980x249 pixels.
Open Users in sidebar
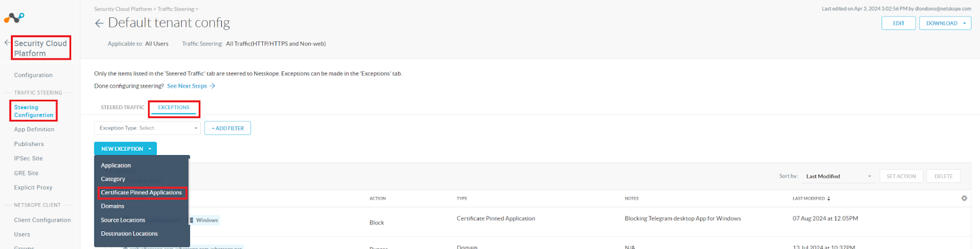tap(22, 234)
